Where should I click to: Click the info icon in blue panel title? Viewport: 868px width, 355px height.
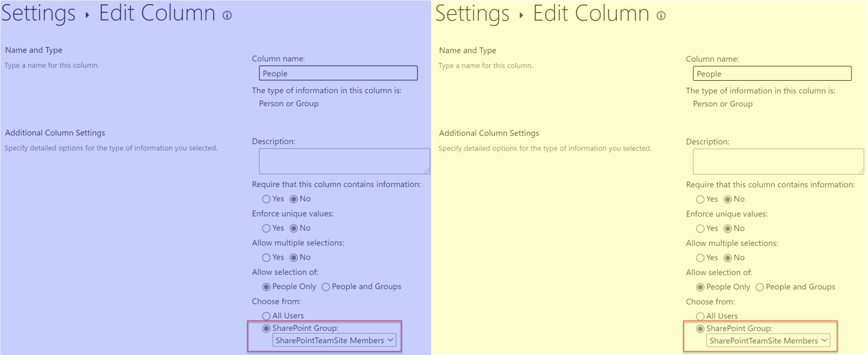pos(227,16)
